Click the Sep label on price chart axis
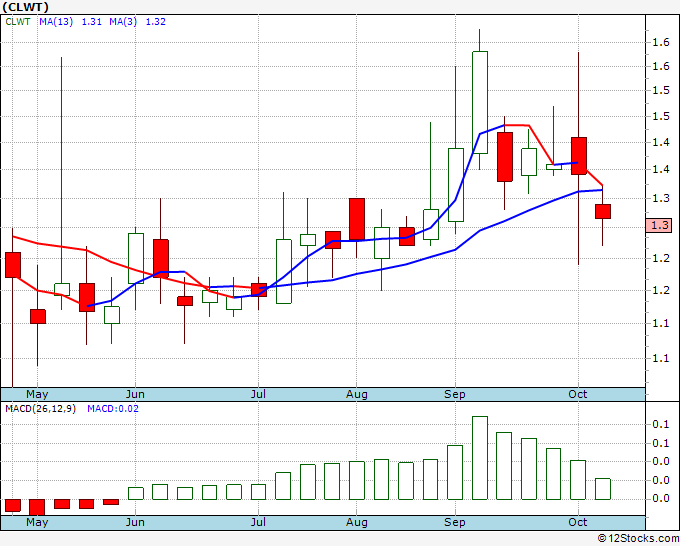The width and height of the screenshot is (680, 546). tap(455, 395)
